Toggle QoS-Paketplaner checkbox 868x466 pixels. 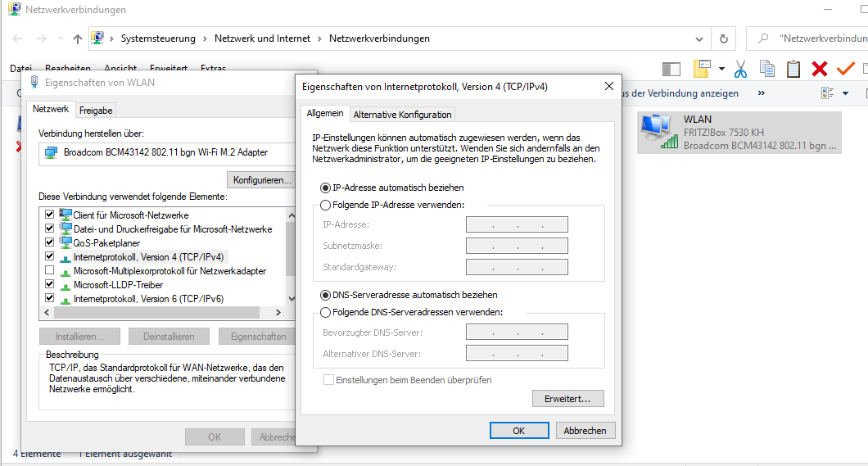pyautogui.click(x=50, y=242)
